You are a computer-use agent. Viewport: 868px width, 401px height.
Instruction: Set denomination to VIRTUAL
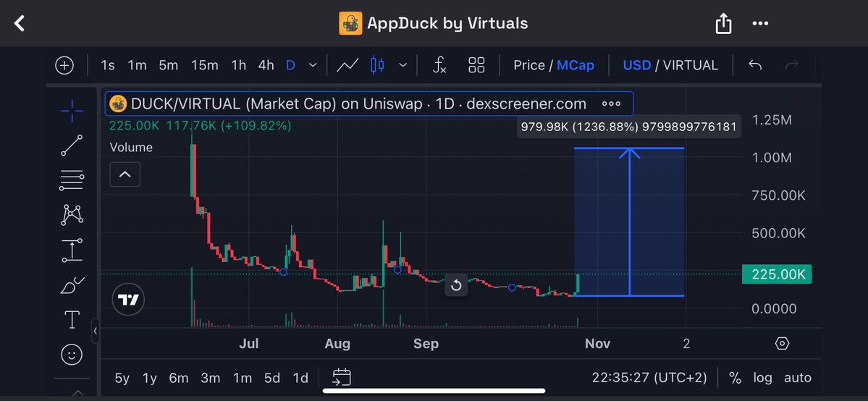(x=691, y=65)
